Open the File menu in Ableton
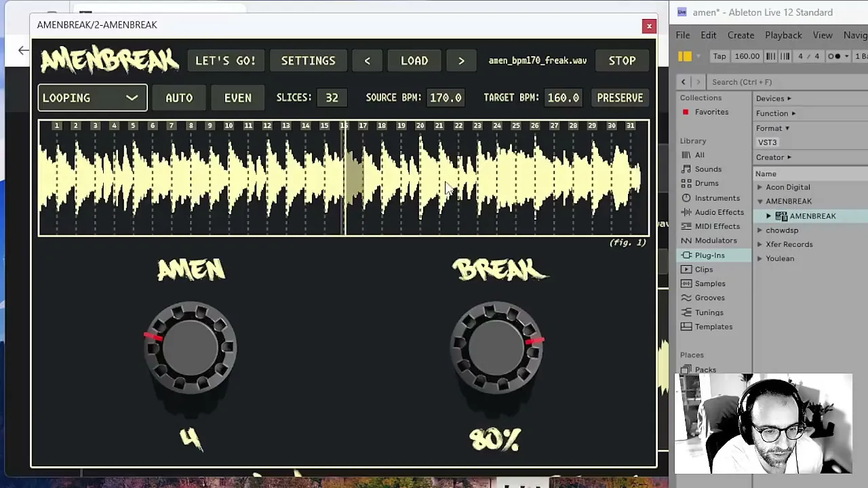The width and height of the screenshot is (868, 488). [x=683, y=35]
